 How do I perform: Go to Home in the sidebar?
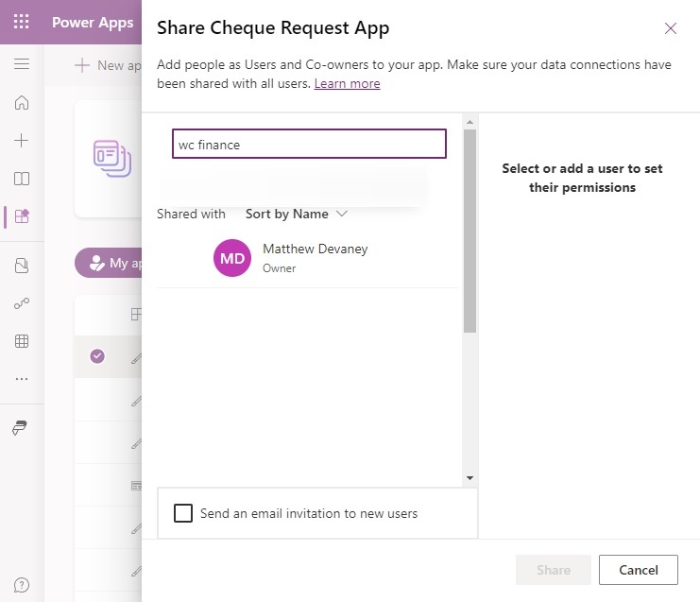point(22,103)
